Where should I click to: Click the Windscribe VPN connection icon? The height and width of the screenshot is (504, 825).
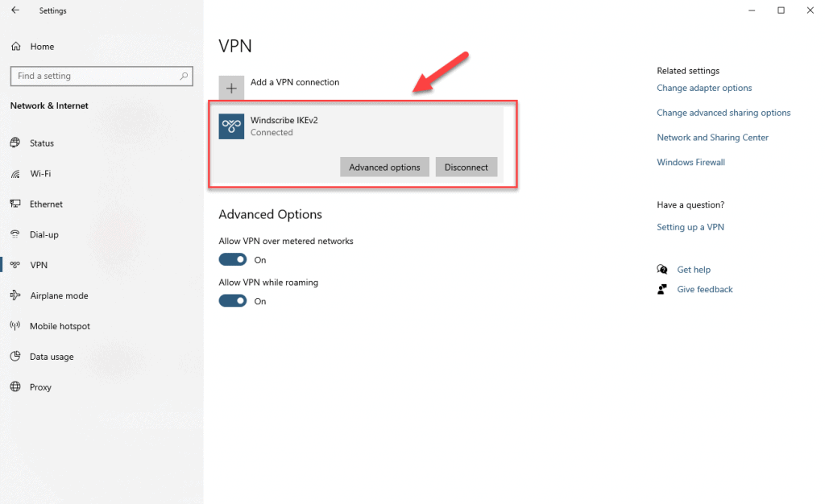tap(231, 126)
